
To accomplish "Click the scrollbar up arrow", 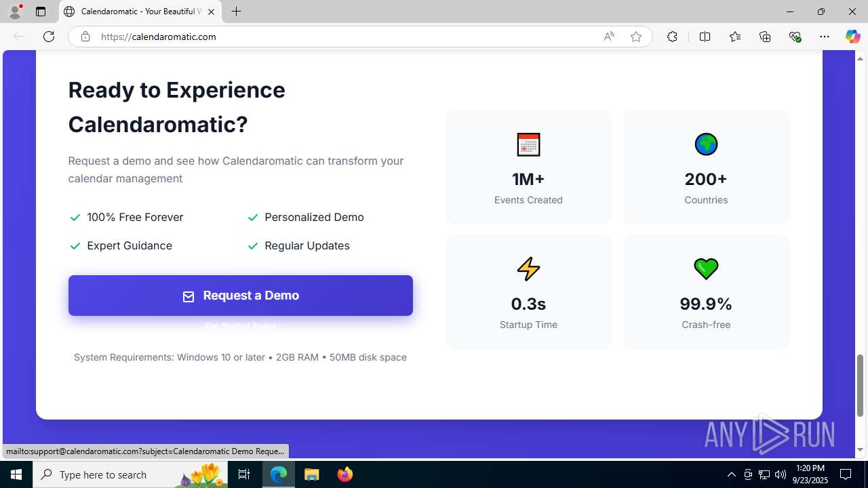I will [x=861, y=58].
